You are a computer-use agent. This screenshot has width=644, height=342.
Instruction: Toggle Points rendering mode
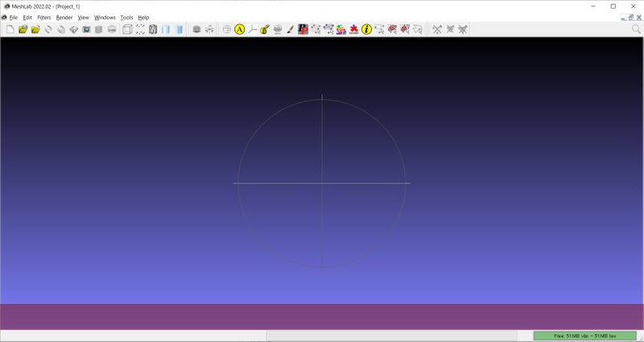(x=140, y=29)
